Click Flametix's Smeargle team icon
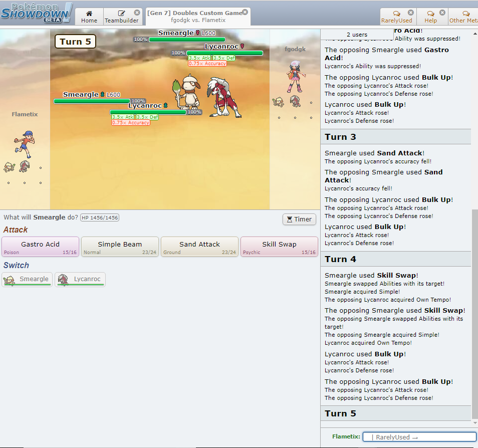 point(9,167)
